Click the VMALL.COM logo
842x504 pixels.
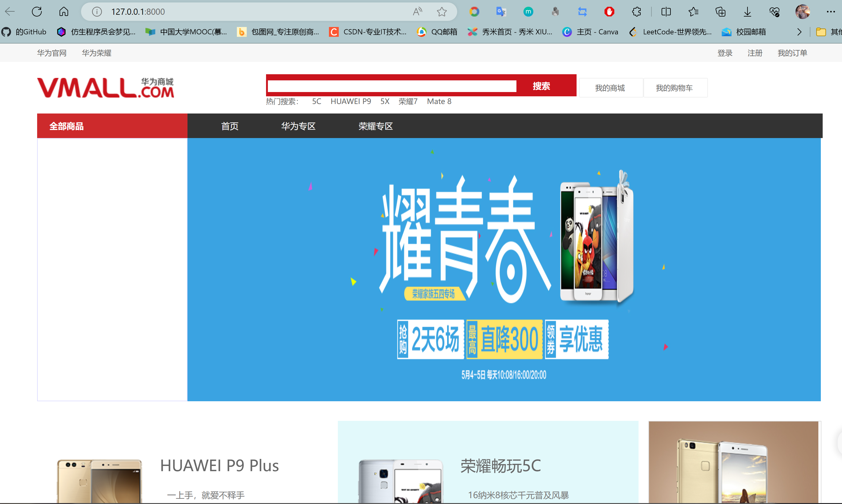(106, 88)
